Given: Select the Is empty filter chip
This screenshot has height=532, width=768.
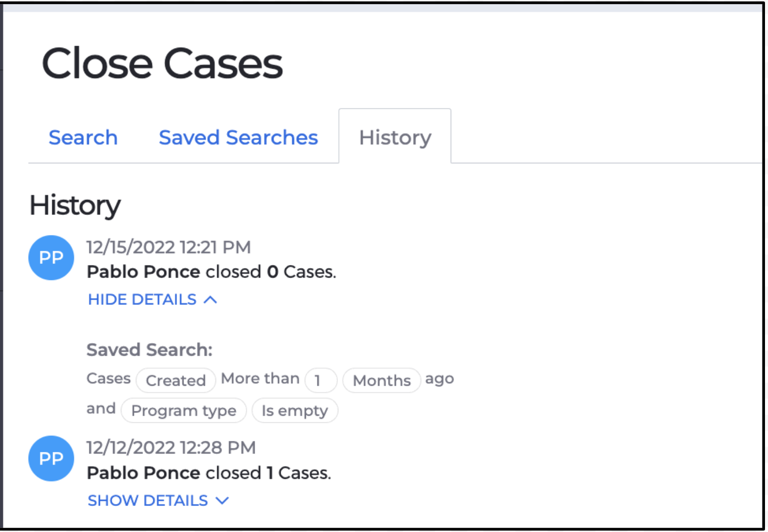Looking at the screenshot, I should 295,410.
